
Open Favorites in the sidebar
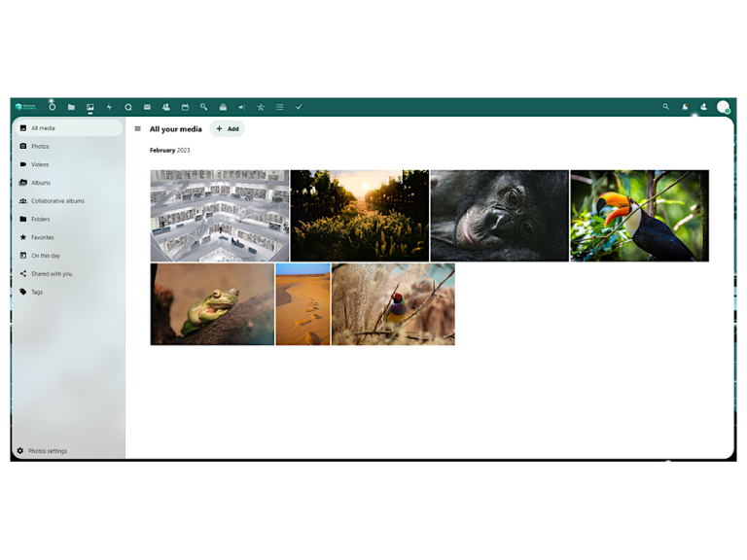tap(69, 237)
